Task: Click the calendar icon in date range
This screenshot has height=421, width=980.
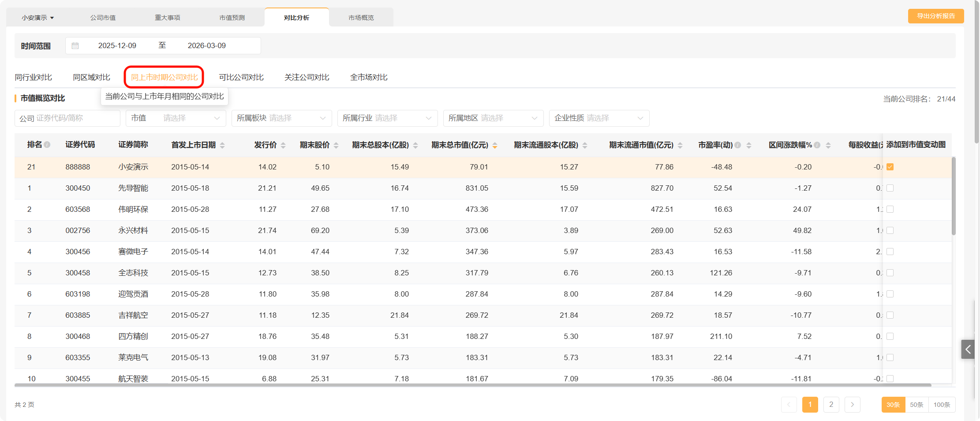Action: [75, 46]
